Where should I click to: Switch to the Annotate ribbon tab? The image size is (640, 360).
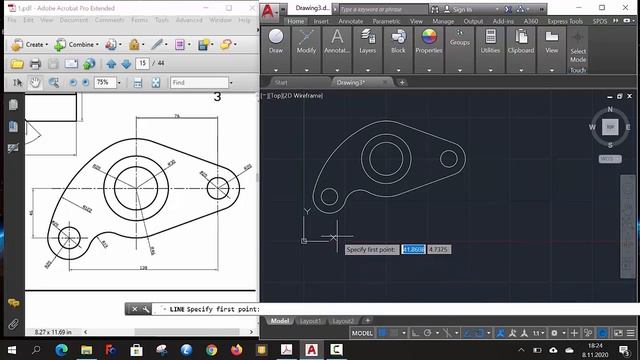coord(351,21)
